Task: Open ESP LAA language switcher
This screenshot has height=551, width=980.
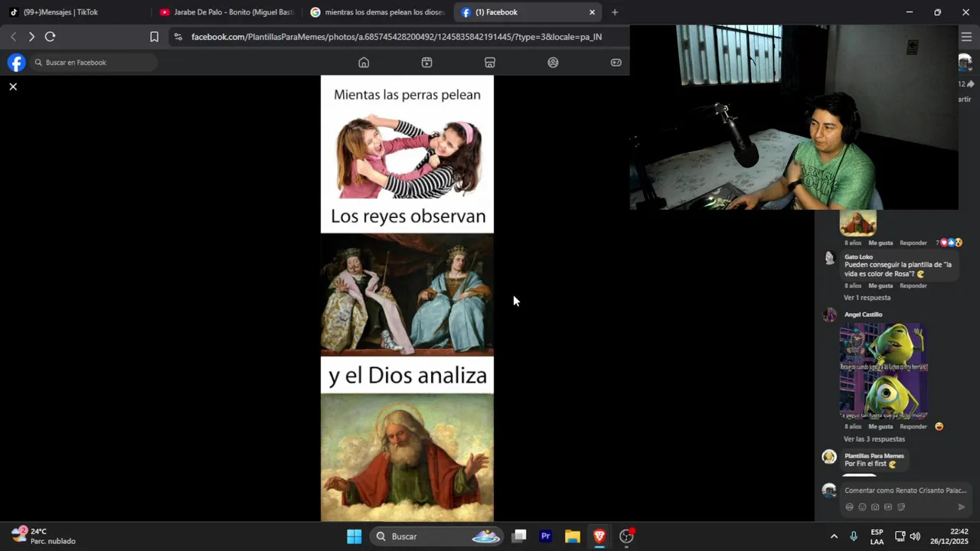Action: point(877,536)
